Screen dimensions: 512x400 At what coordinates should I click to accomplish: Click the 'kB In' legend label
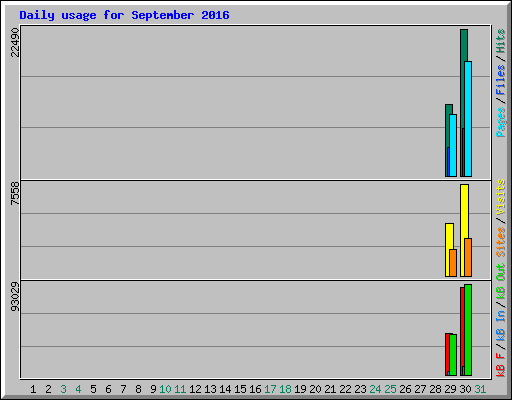[x=501, y=325]
